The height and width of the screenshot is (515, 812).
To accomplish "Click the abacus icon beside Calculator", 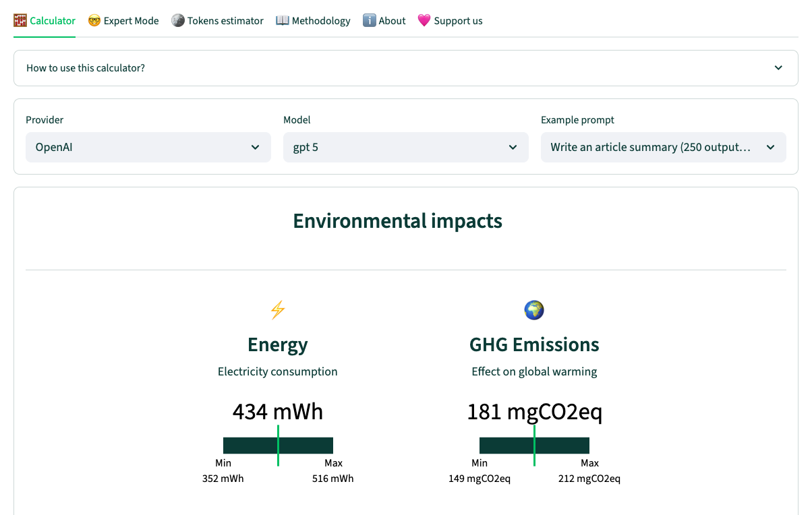I will (x=20, y=21).
